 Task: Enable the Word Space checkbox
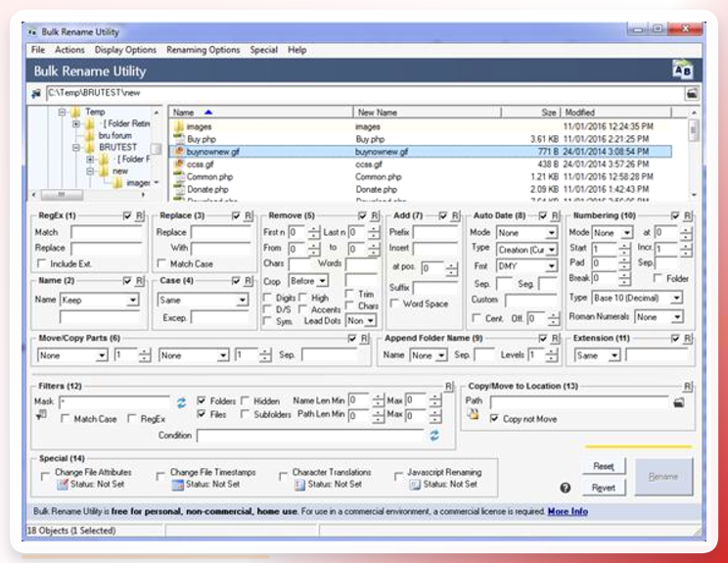[394, 304]
